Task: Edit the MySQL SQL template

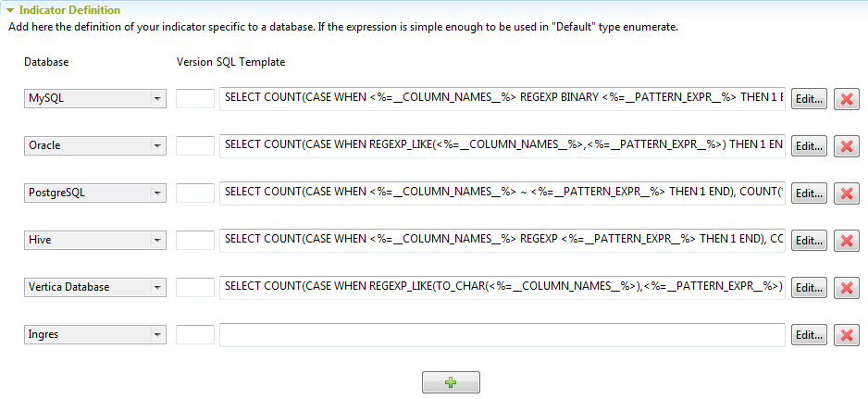Action: [809, 99]
